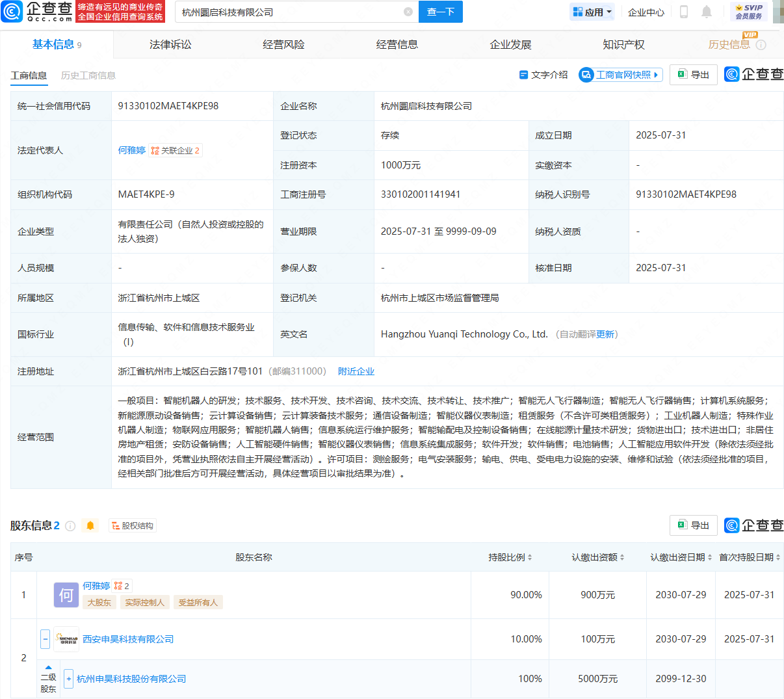This screenshot has width=784, height=699.
Task: Switch to the 法律诉讼 tab
Action: pyautogui.click(x=170, y=44)
